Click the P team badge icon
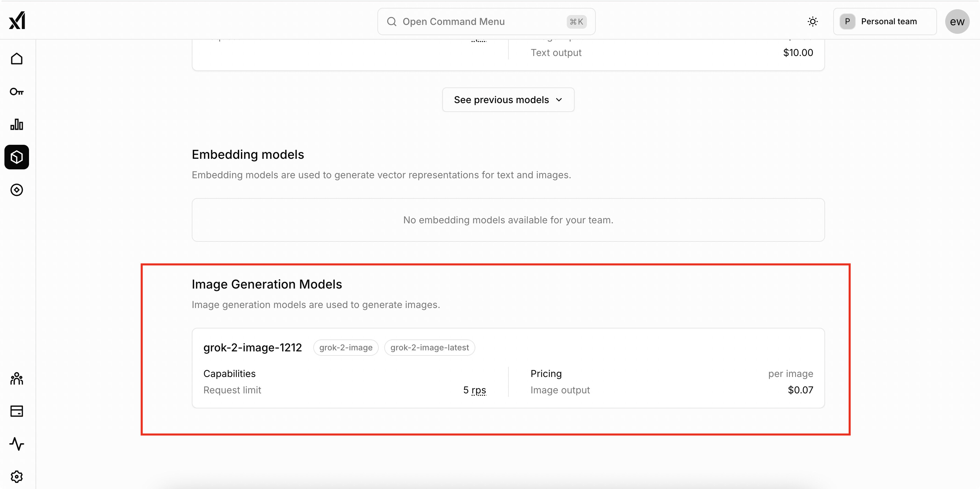The image size is (980, 489). pyautogui.click(x=847, y=21)
